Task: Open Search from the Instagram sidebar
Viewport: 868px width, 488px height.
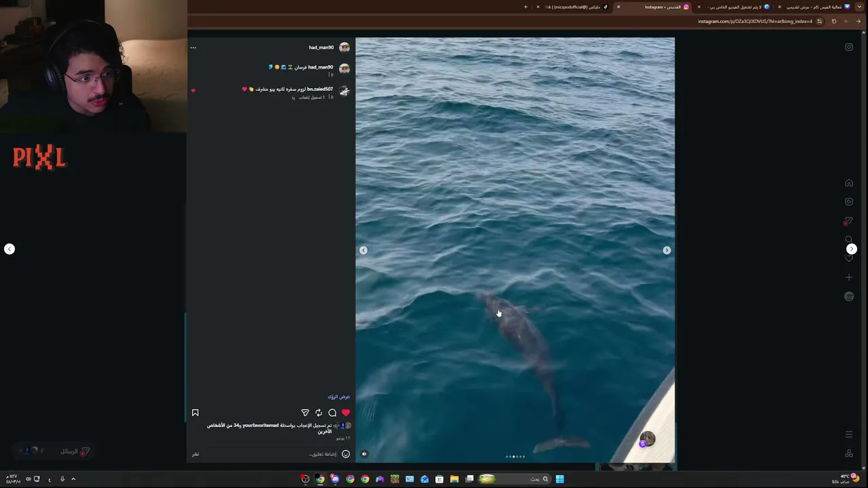Action: pos(849,240)
